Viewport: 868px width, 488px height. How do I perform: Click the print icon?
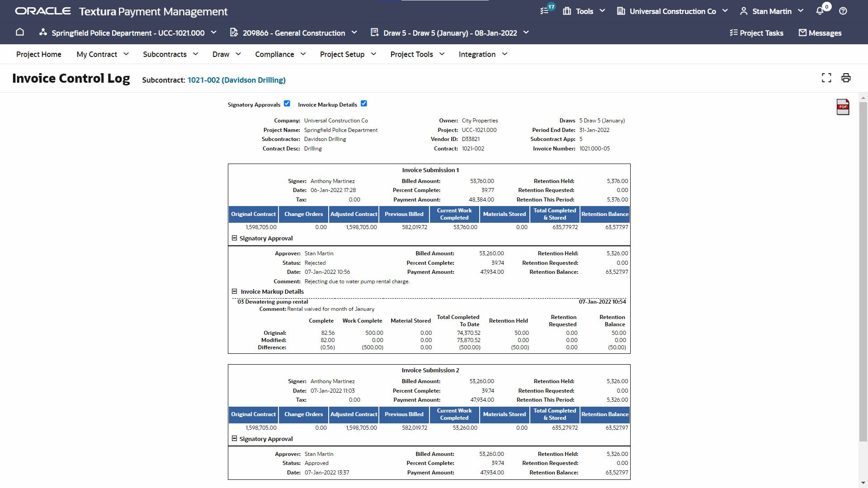pyautogui.click(x=846, y=78)
